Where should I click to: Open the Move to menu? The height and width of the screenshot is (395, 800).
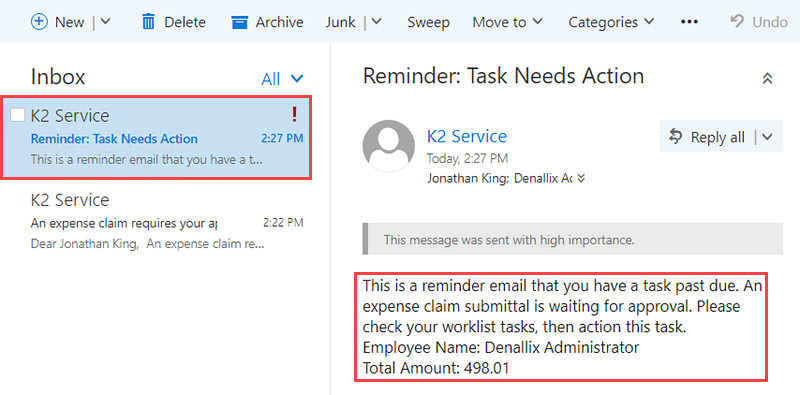[x=507, y=22]
